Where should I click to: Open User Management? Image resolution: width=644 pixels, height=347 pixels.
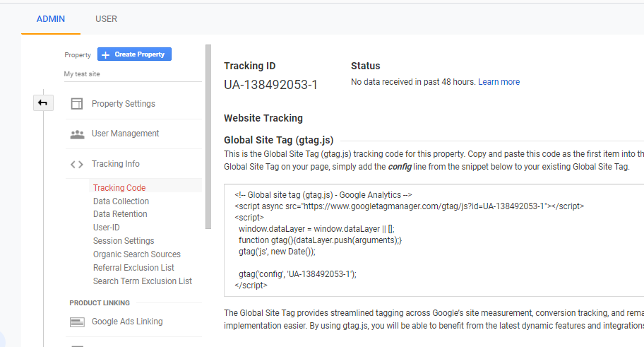[125, 134]
